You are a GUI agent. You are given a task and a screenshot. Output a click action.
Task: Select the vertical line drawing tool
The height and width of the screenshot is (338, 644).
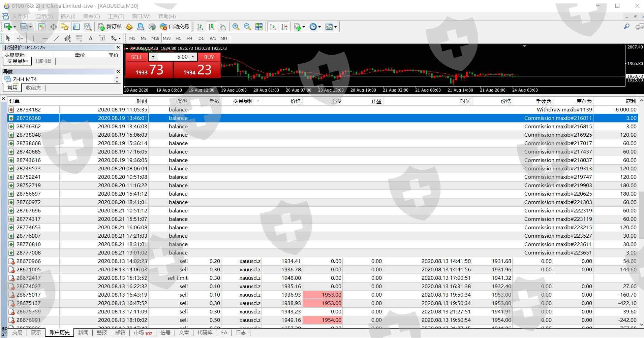coord(33,38)
